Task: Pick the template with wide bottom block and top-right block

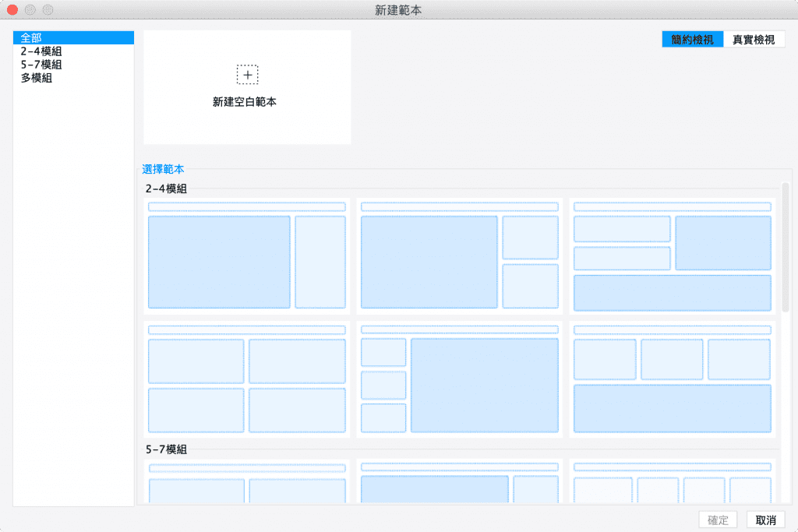Action: click(x=673, y=255)
